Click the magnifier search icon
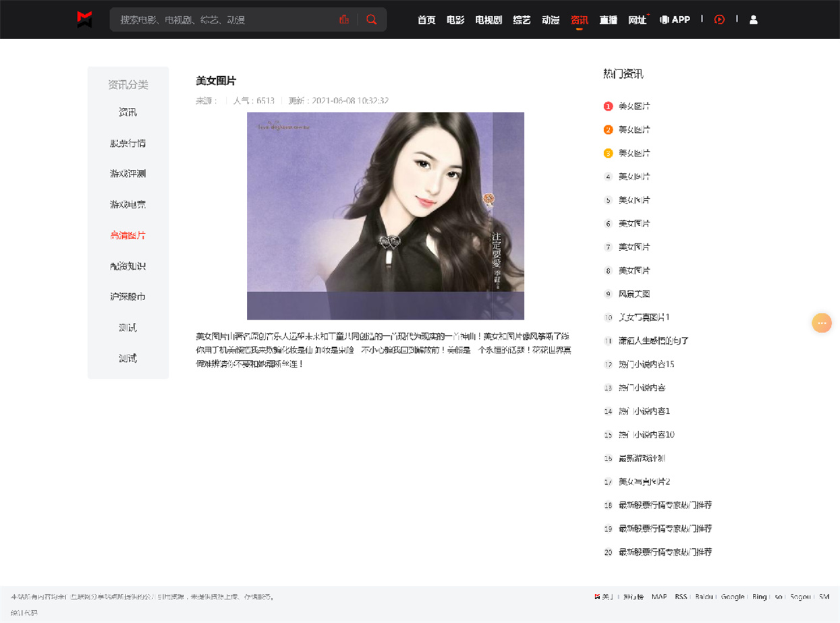 tap(372, 20)
